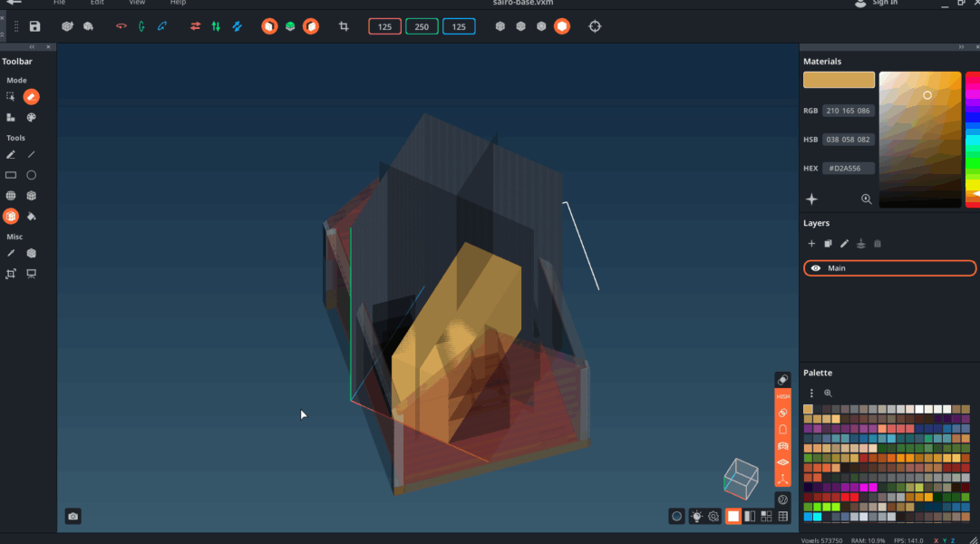Select the active orange Face tool

point(11,217)
